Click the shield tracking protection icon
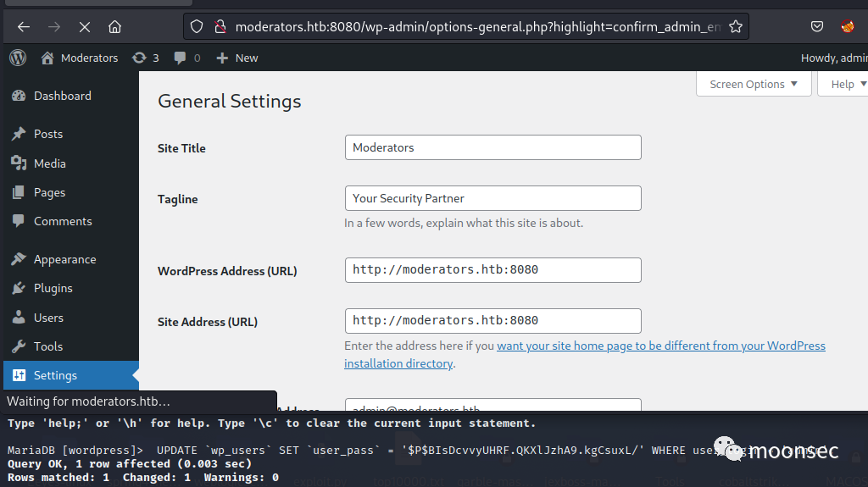 [x=197, y=27]
